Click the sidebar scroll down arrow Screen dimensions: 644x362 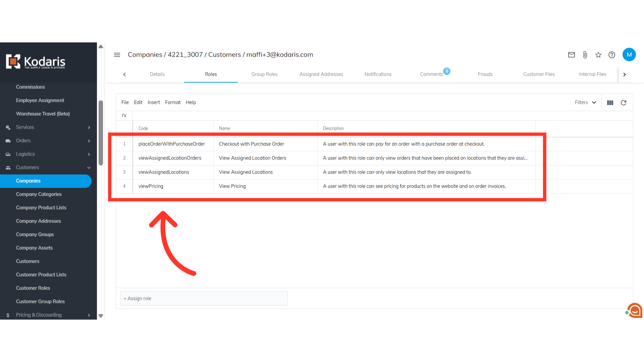(x=101, y=316)
